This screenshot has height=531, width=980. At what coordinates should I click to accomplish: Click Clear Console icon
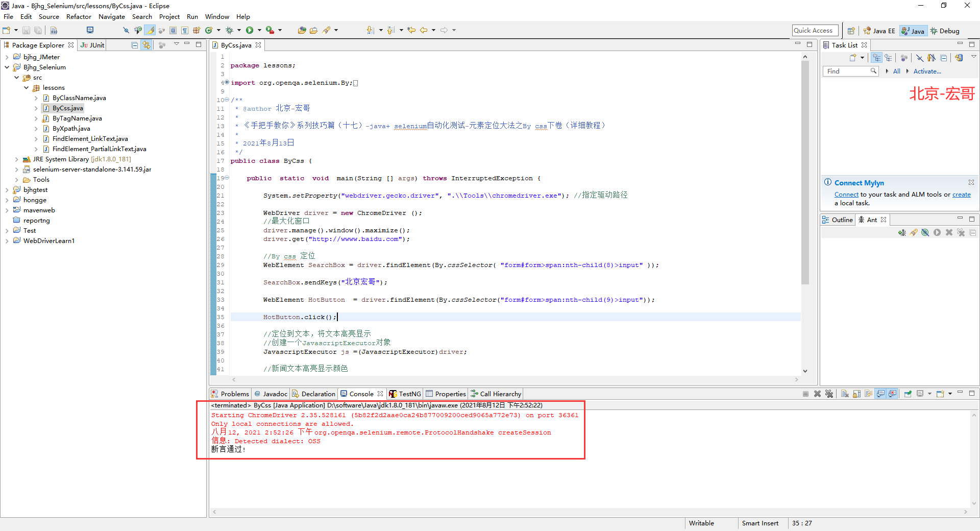[x=845, y=394]
